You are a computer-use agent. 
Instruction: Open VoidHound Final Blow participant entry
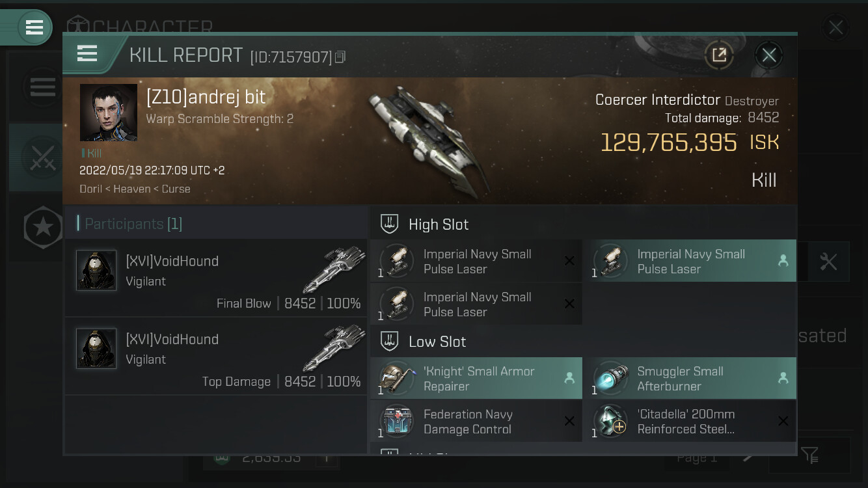coord(216,278)
